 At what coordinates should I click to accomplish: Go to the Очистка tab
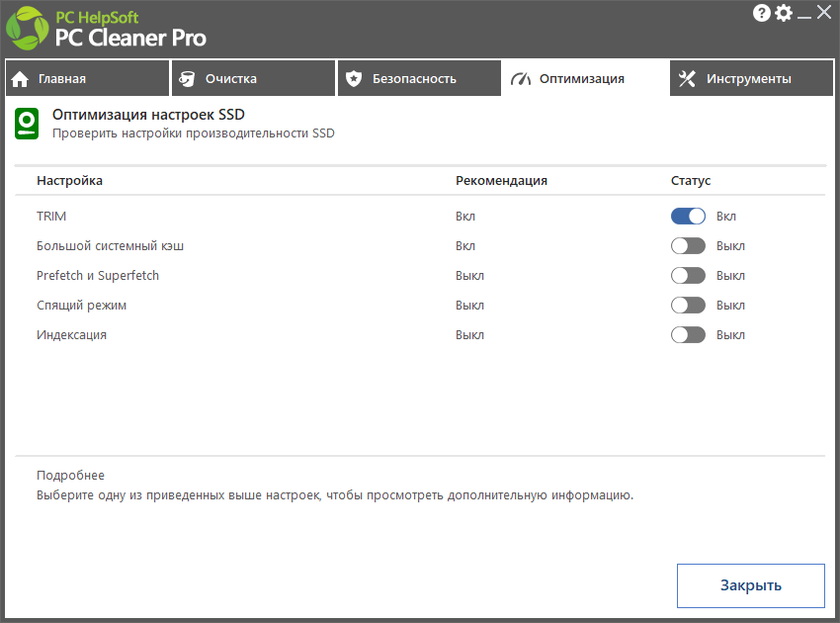click(x=253, y=78)
